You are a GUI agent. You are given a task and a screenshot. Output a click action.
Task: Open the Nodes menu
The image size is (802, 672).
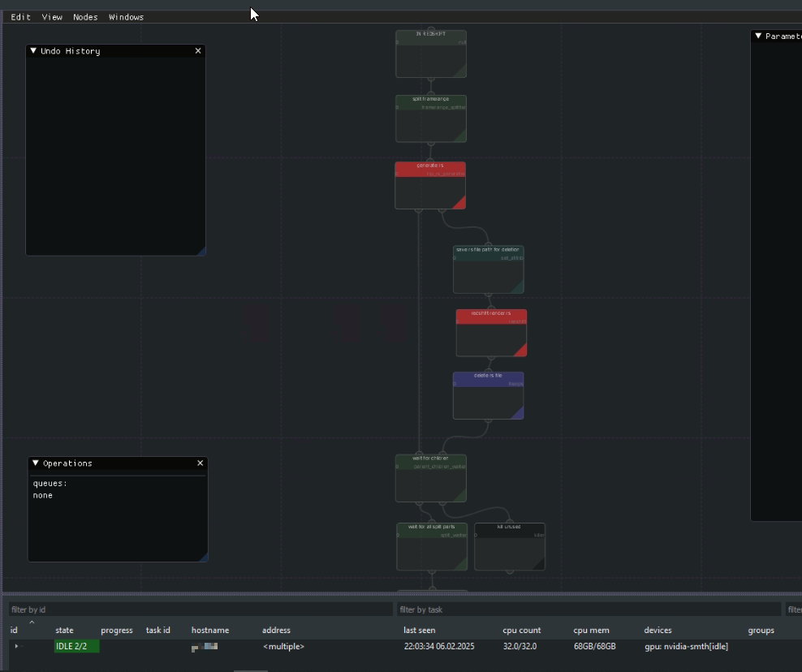coord(85,16)
